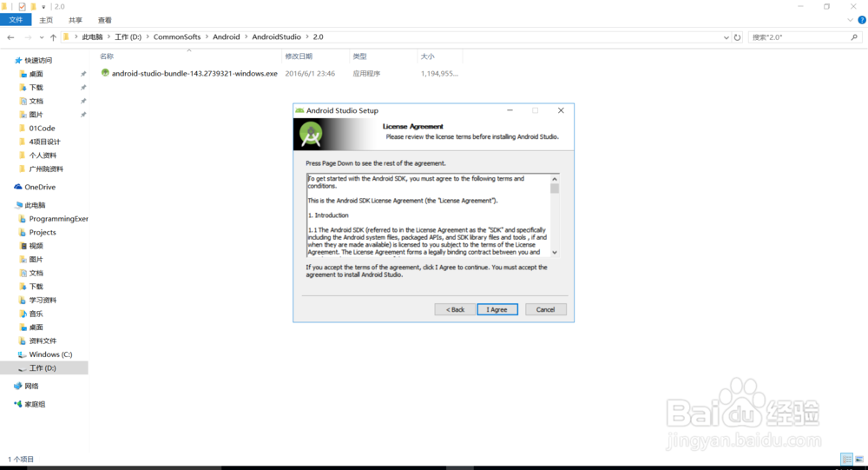Go back with the < Back button
The image size is (868, 470).
(455, 309)
